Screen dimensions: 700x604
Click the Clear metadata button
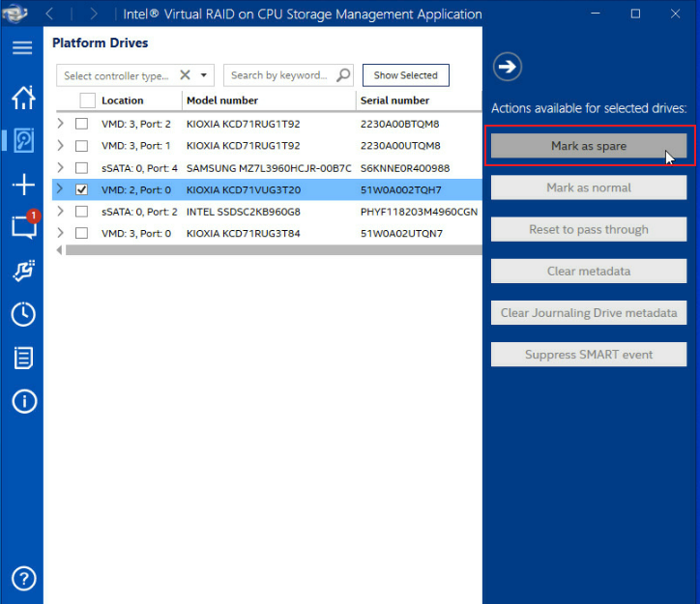pos(589,272)
